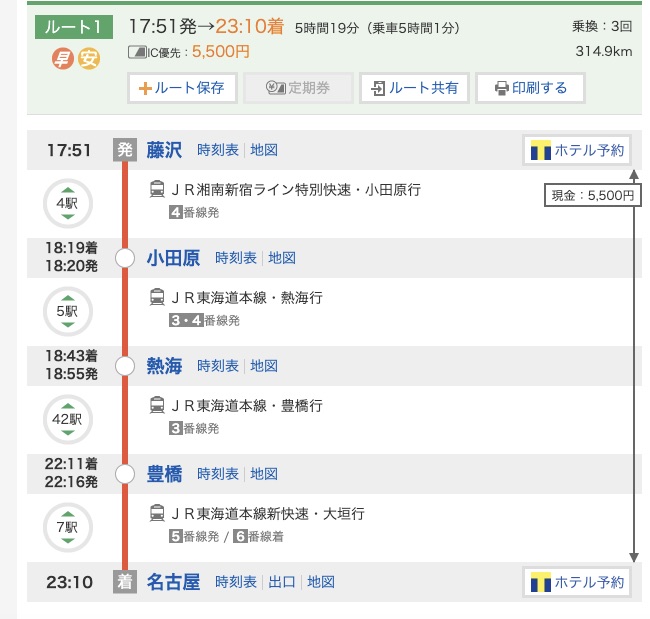This screenshot has width=650, height=619.
Task: Click the 6番線着 platform label
Action: point(259,536)
